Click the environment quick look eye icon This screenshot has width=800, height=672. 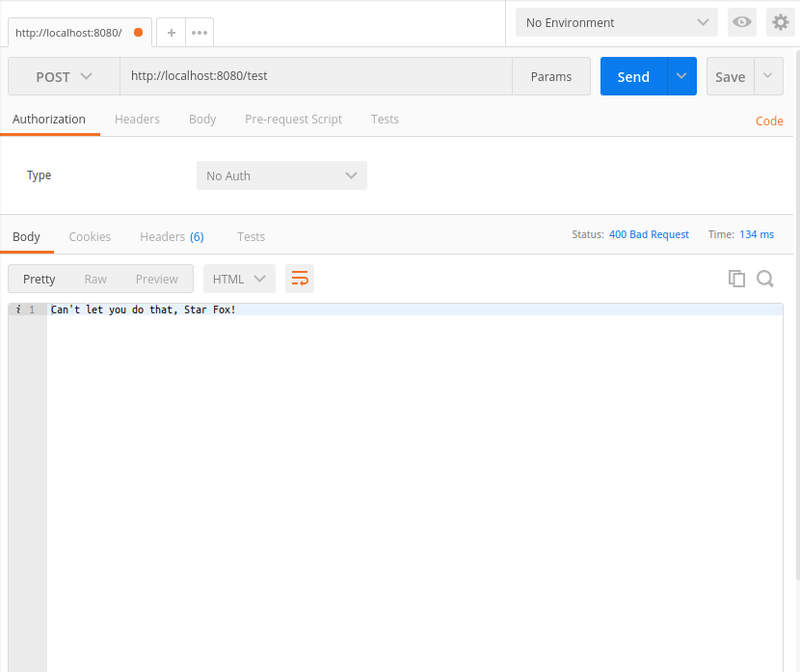(741, 22)
